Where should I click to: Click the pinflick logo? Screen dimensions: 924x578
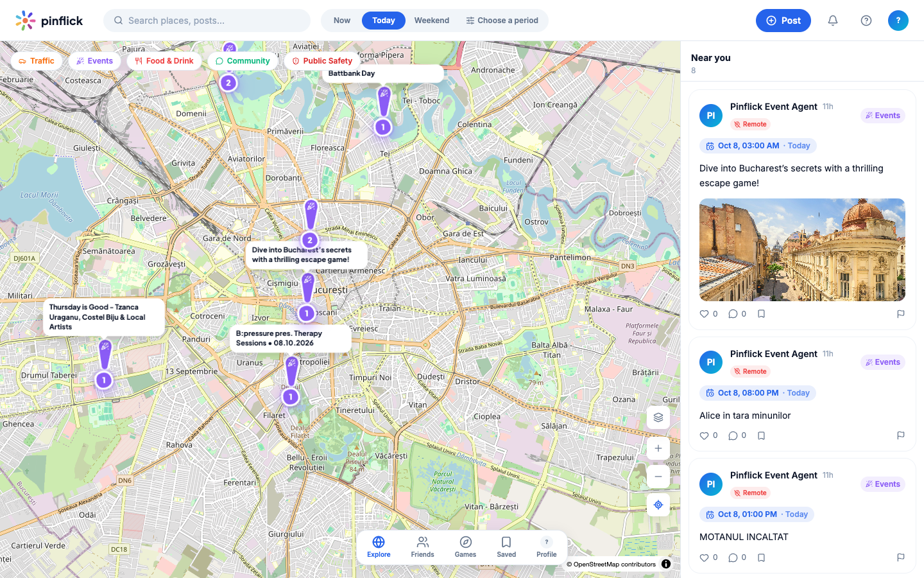[x=49, y=21]
